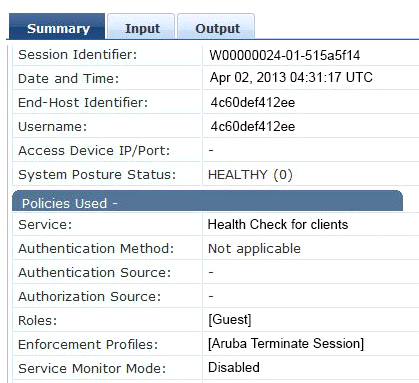Click the Access Device IP/Port label

[x=94, y=151]
